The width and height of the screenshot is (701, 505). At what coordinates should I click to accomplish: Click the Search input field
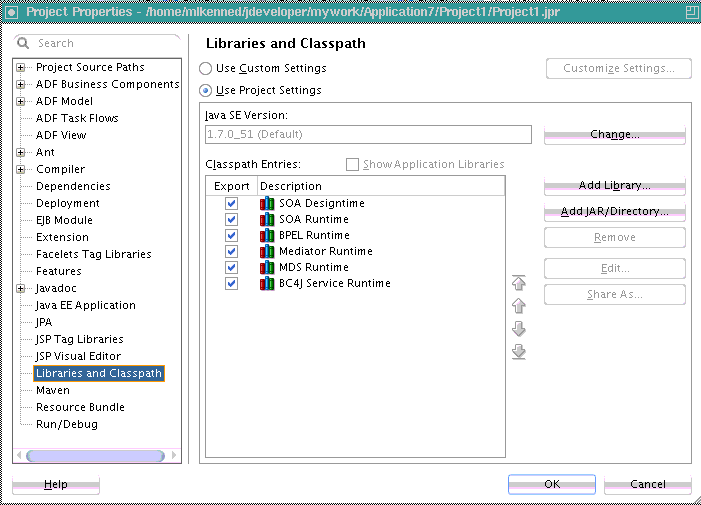(x=98, y=43)
